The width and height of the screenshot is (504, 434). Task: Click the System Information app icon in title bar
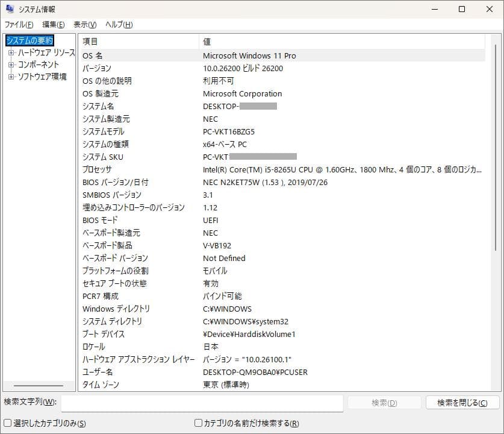coord(10,9)
